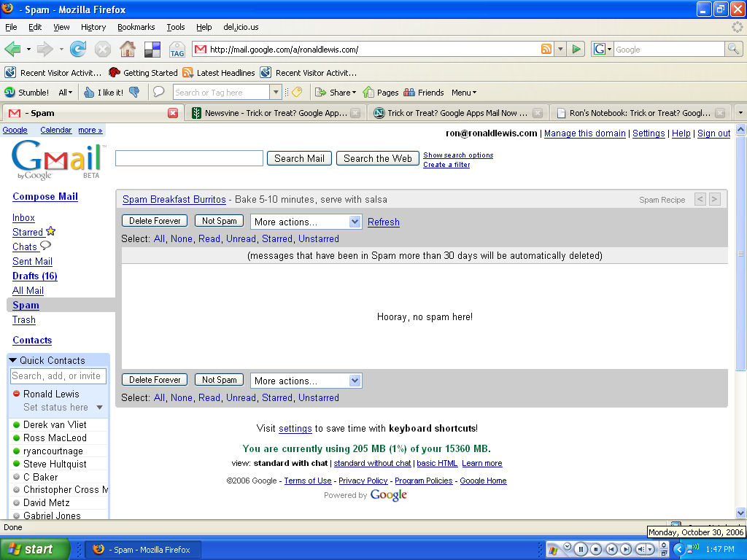The width and height of the screenshot is (747, 560).
Task: Click the Refresh link
Action: pyautogui.click(x=384, y=222)
